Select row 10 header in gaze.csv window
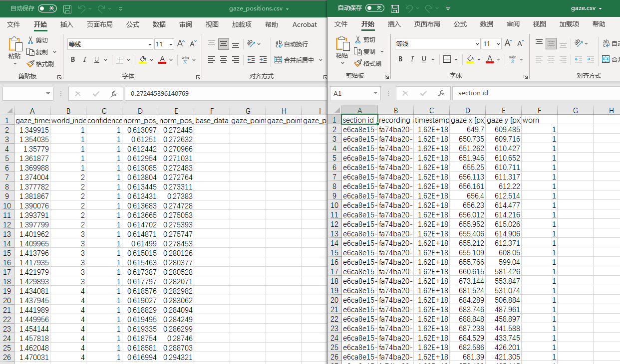The width and height of the screenshot is (620, 364). (x=334, y=205)
